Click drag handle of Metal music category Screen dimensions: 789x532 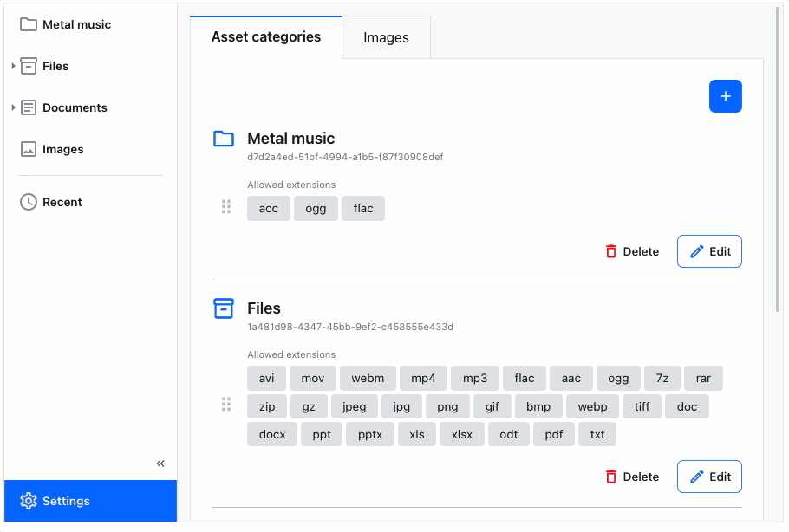click(x=226, y=206)
